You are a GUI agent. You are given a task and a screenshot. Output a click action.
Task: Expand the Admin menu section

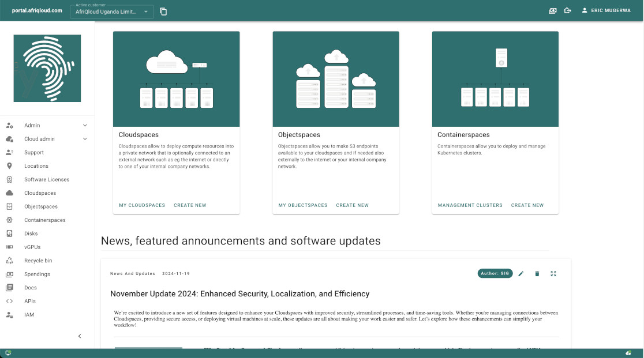click(x=85, y=125)
